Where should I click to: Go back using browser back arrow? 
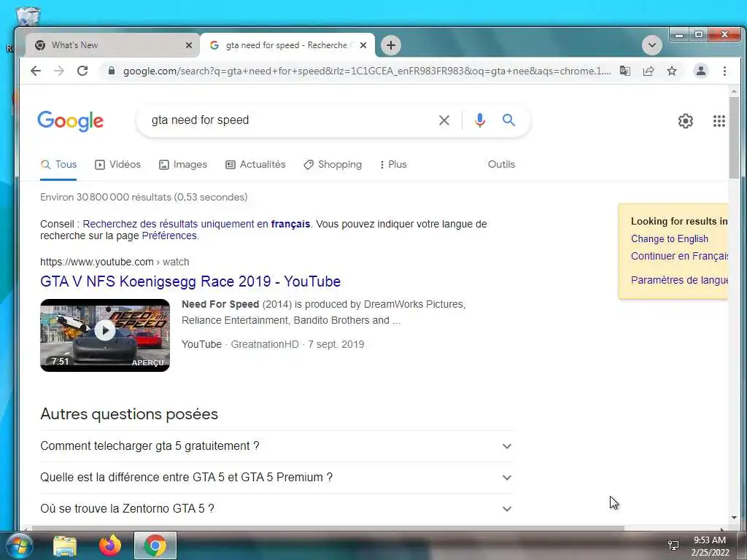36,71
